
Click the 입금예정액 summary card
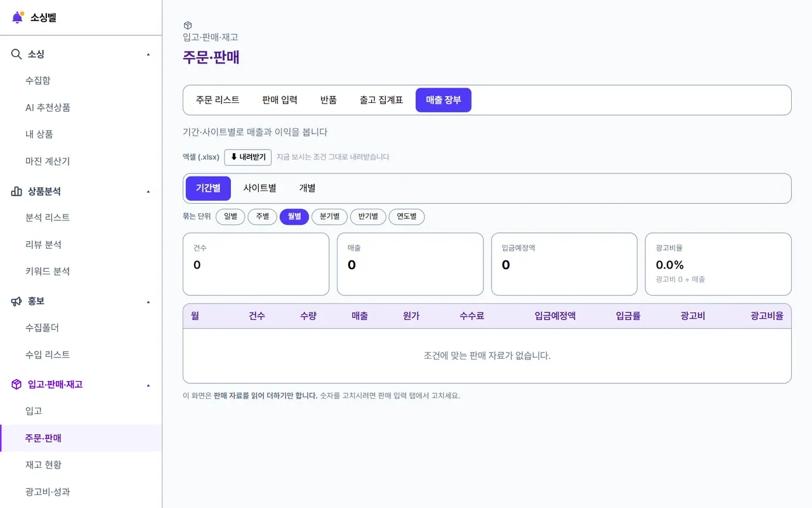pos(564,264)
